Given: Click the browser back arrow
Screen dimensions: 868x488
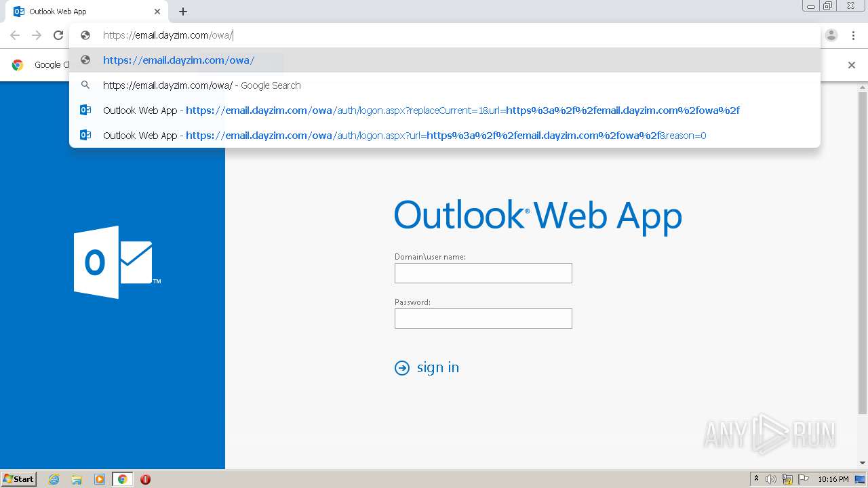Looking at the screenshot, I should point(15,35).
